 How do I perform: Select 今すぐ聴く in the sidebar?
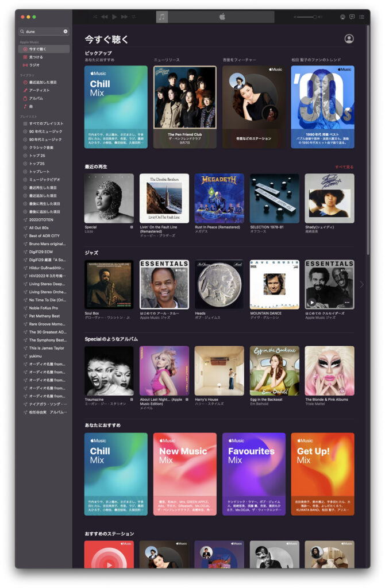click(44, 49)
